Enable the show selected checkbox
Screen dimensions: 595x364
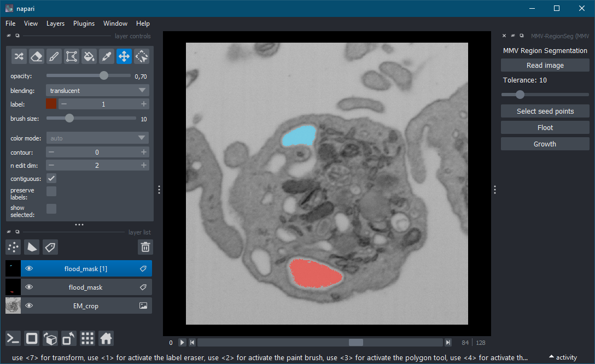pyautogui.click(x=51, y=209)
